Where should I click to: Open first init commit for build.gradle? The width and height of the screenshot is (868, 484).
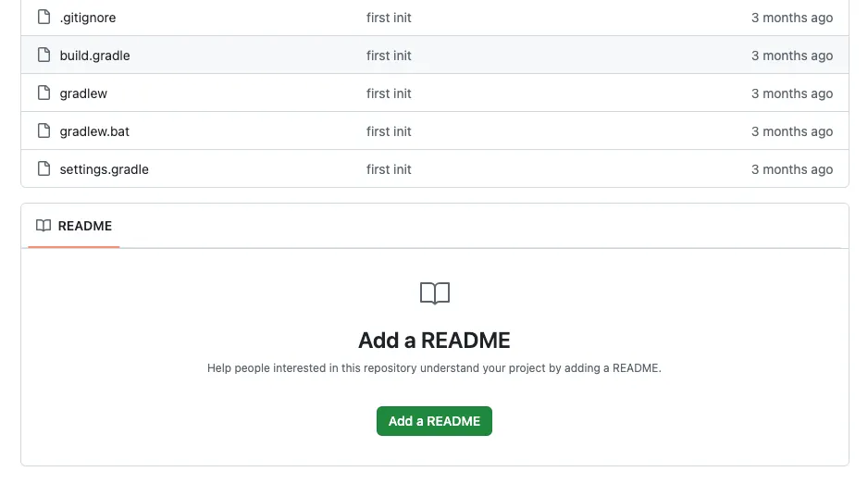[389, 56]
